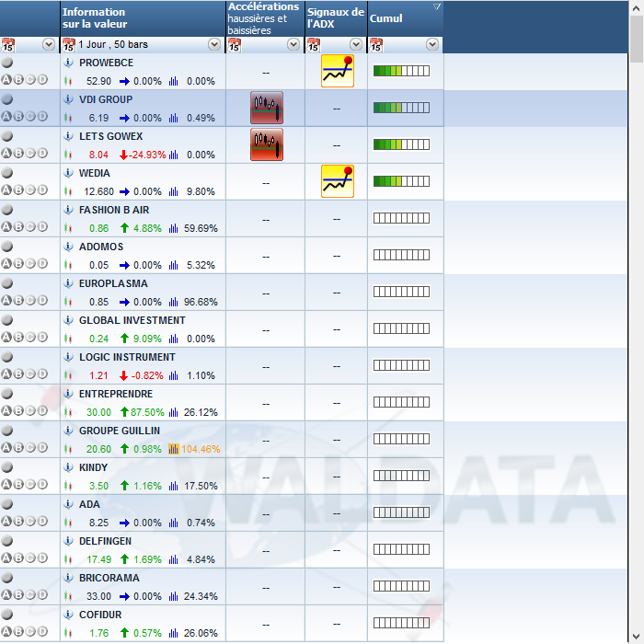Click the Cumul gauge for PROWEBCE
Viewport: 644px width, 644px height.
[402, 71]
